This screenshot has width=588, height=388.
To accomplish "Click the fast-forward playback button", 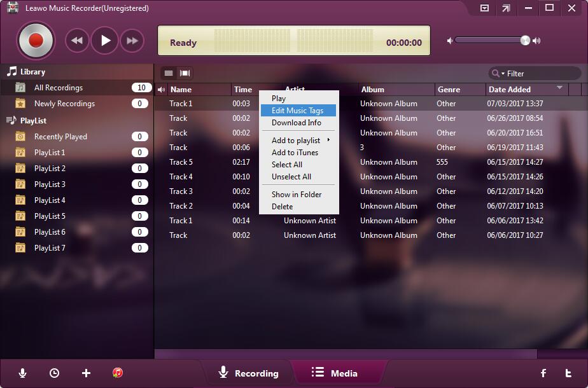I will 132,41.
